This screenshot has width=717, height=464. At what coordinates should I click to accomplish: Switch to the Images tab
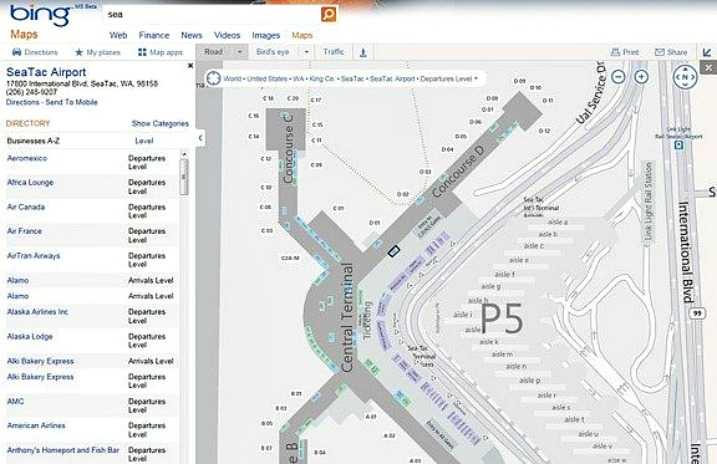tap(266, 35)
